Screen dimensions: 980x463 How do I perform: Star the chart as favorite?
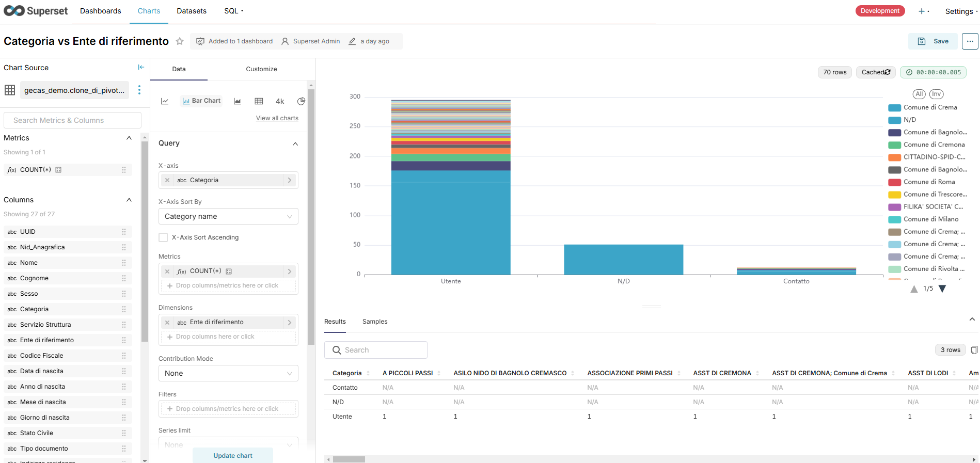pyautogui.click(x=180, y=41)
